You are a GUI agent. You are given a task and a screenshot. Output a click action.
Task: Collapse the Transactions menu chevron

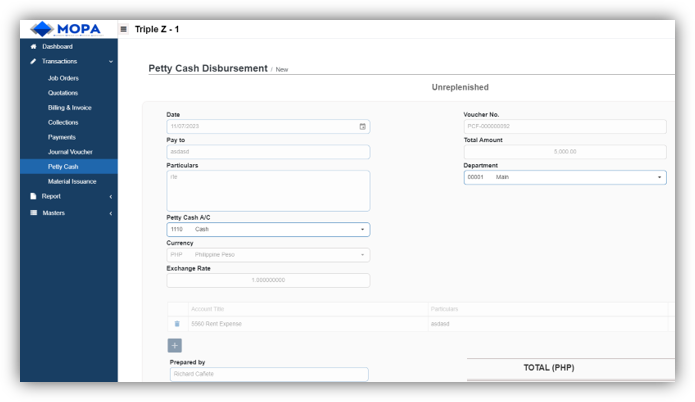click(x=111, y=62)
